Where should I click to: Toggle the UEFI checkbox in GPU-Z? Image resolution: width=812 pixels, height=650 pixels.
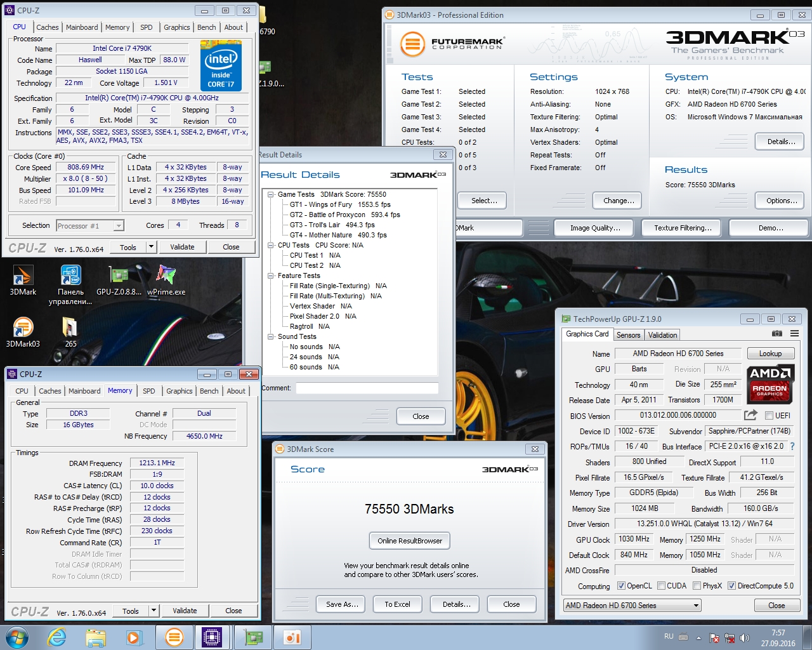[769, 416]
